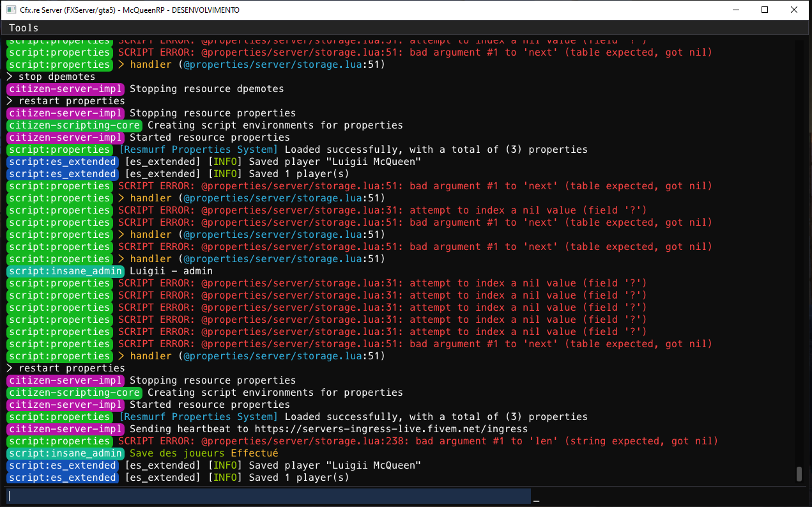Screen dimensions: 812x507
Task: Maximize the FXServer window
Action: [x=765, y=10]
